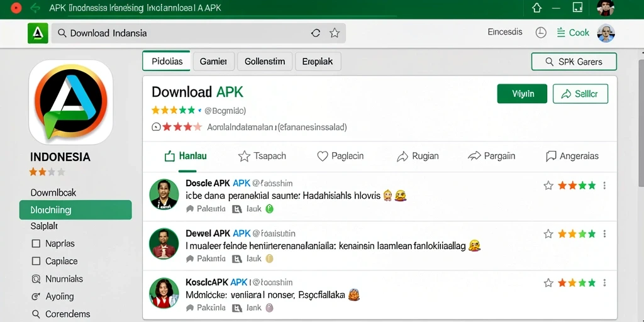The image size is (644, 322).
Task: Select the highlighted Dlodniing sidebar item
Action: (75, 210)
